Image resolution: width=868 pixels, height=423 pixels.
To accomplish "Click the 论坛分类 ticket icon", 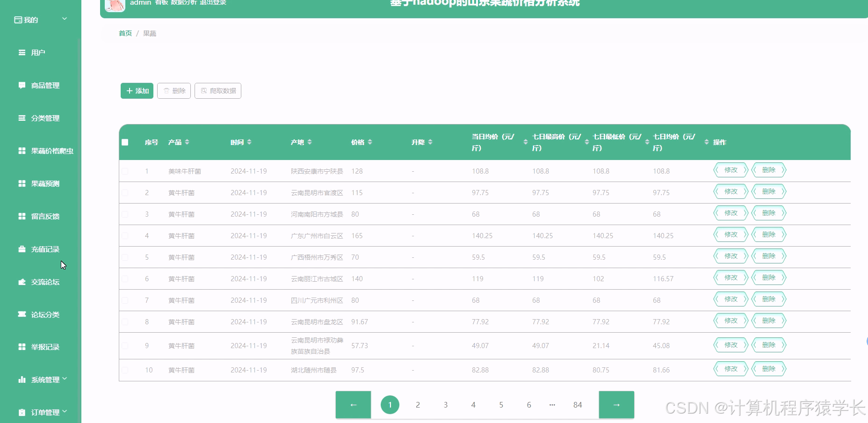I will 22,314.
